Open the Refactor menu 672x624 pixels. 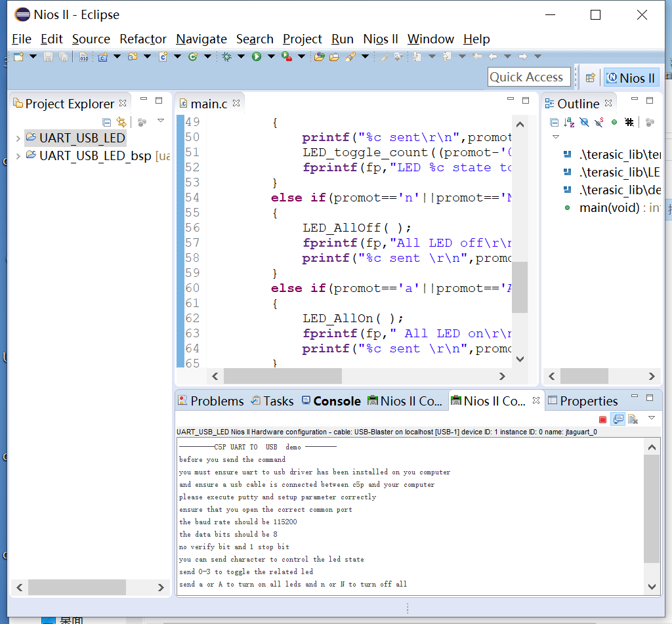tap(142, 39)
